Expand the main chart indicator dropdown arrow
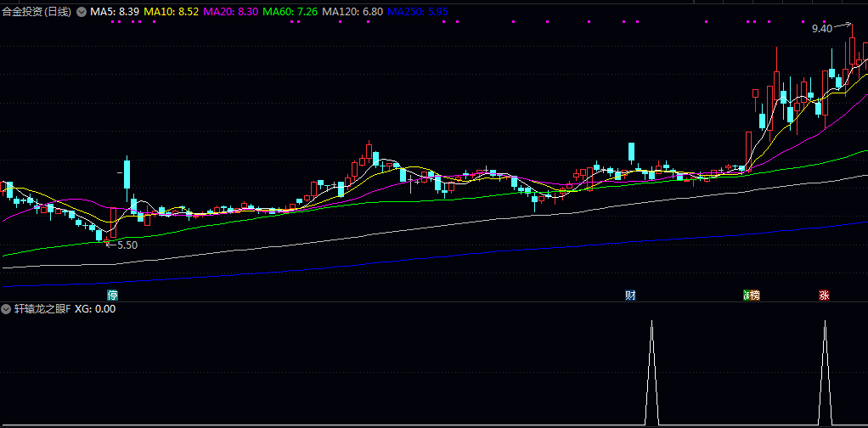 tap(82, 13)
